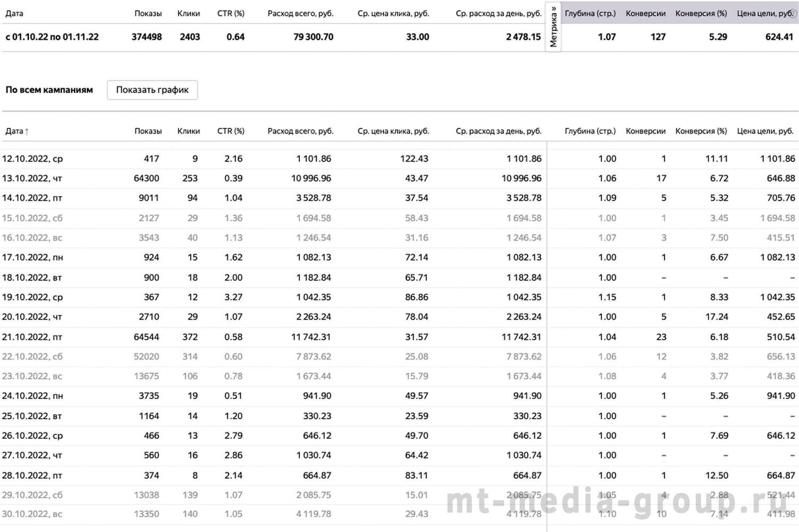Click spend value 7 873.62 in Расход всего column
Viewport: 799px width, 532px height.
[x=314, y=357]
